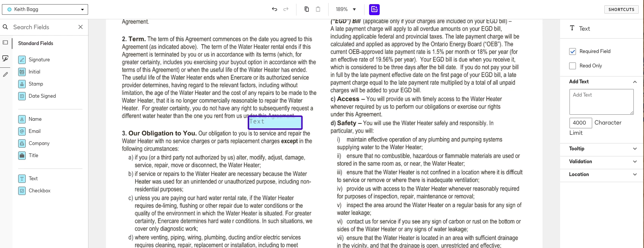644x248 pixels.
Task: Select the Company label
Action: pos(39,143)
